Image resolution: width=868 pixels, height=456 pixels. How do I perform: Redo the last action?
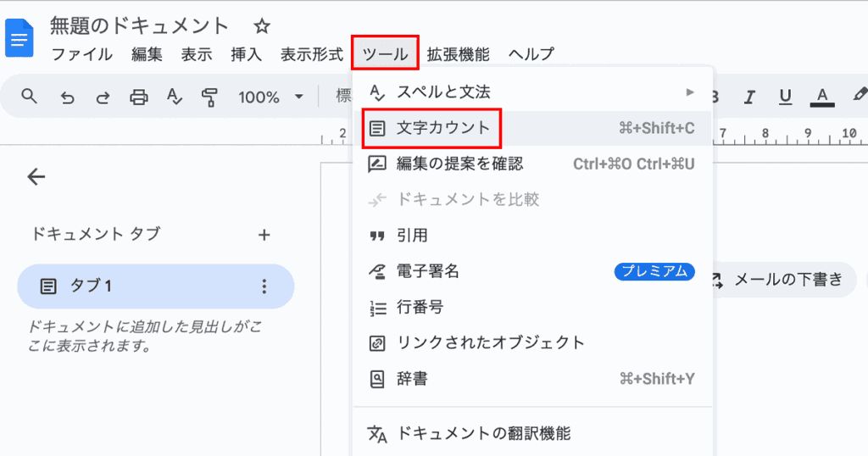[103, 97]
